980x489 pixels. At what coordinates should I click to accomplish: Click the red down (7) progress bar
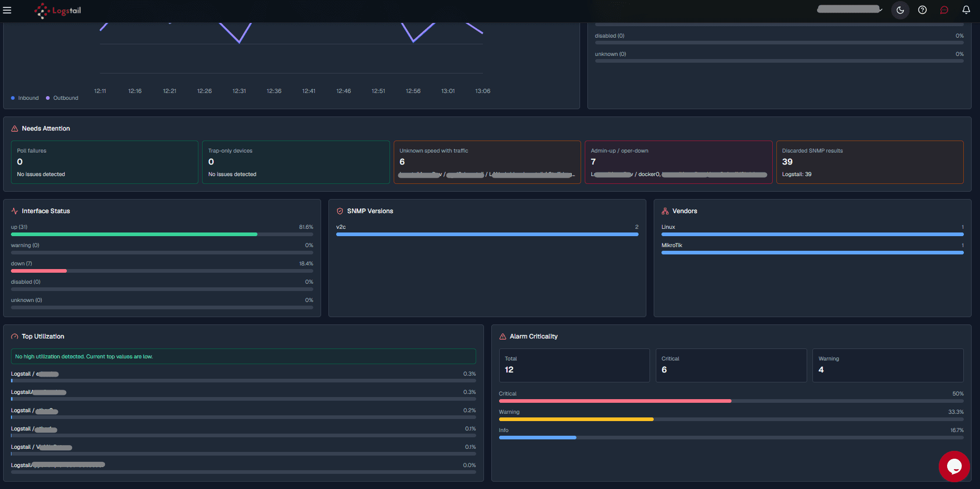[39, 271]
